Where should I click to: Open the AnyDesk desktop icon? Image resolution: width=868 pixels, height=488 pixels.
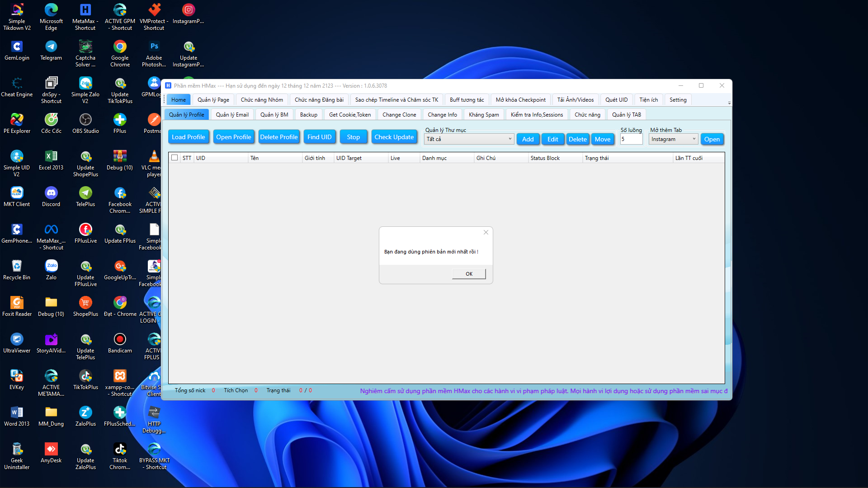coord(51,452)
